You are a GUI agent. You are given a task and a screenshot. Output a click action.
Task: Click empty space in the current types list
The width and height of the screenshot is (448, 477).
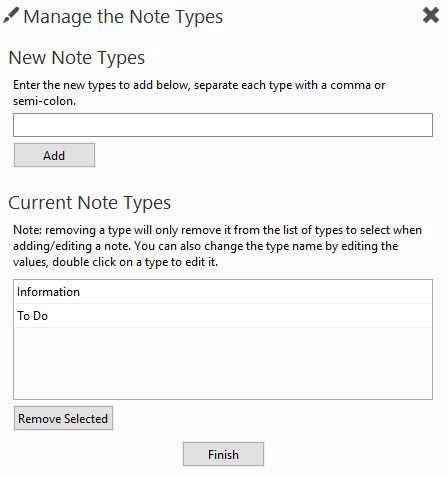coord(223,363)
